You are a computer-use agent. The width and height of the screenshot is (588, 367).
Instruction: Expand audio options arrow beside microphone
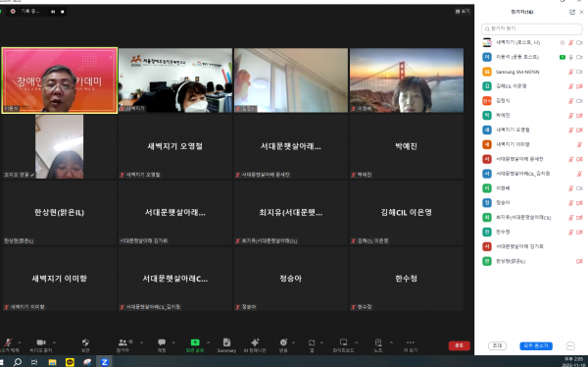[20, 342]
